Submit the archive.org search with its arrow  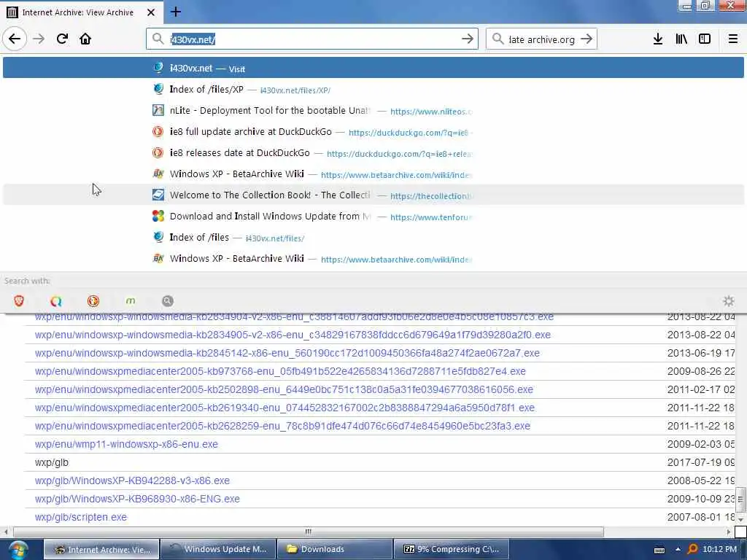587,39
